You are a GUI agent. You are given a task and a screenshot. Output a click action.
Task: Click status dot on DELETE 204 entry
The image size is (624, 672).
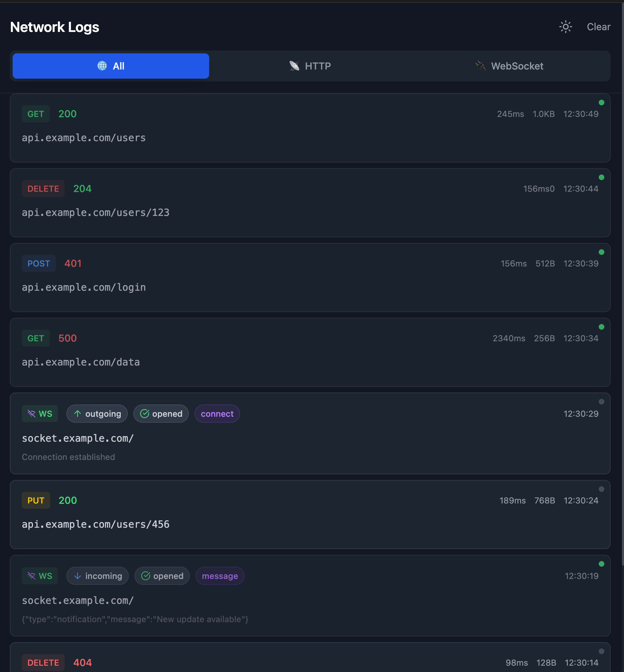coord(602,177)
